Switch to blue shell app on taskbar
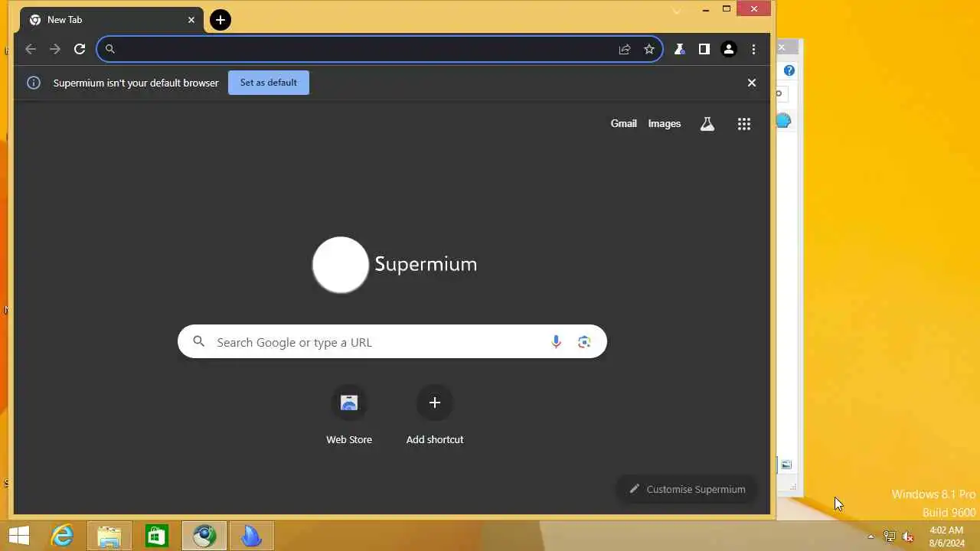The width and height of the screenshot is (980, 551). pyautogui.click(x=251, y=536)
